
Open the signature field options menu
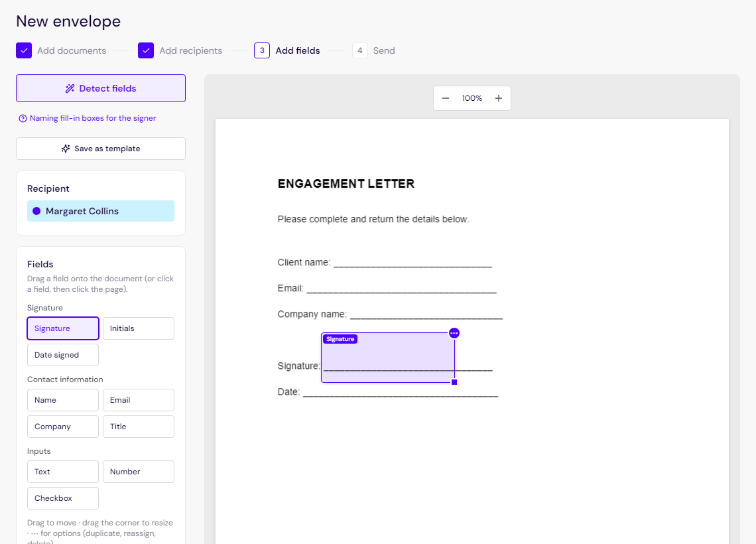pyautogui.click(x=454, y=333)
